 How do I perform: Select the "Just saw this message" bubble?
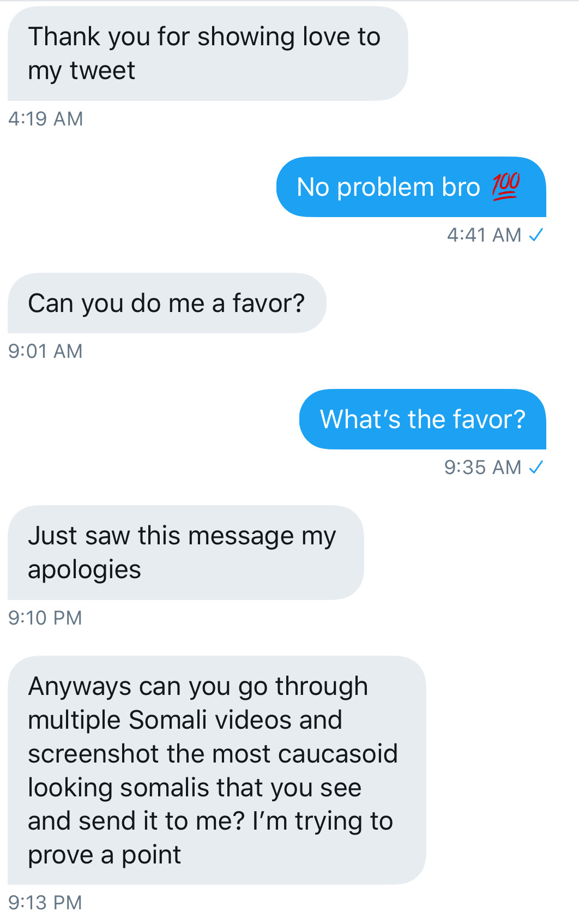tap(185, 553)
